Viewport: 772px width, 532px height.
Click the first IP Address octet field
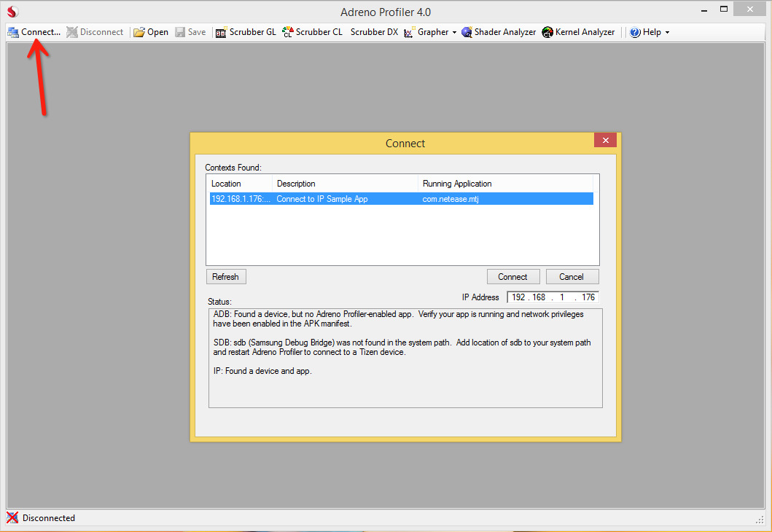tap(518, 297)
